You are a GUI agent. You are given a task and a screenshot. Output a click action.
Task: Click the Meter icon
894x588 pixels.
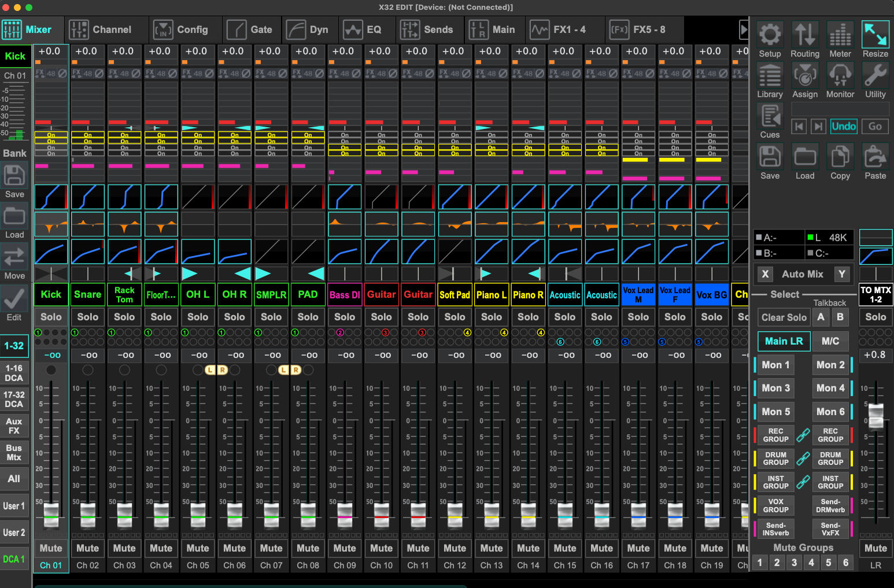coord(840,35)
